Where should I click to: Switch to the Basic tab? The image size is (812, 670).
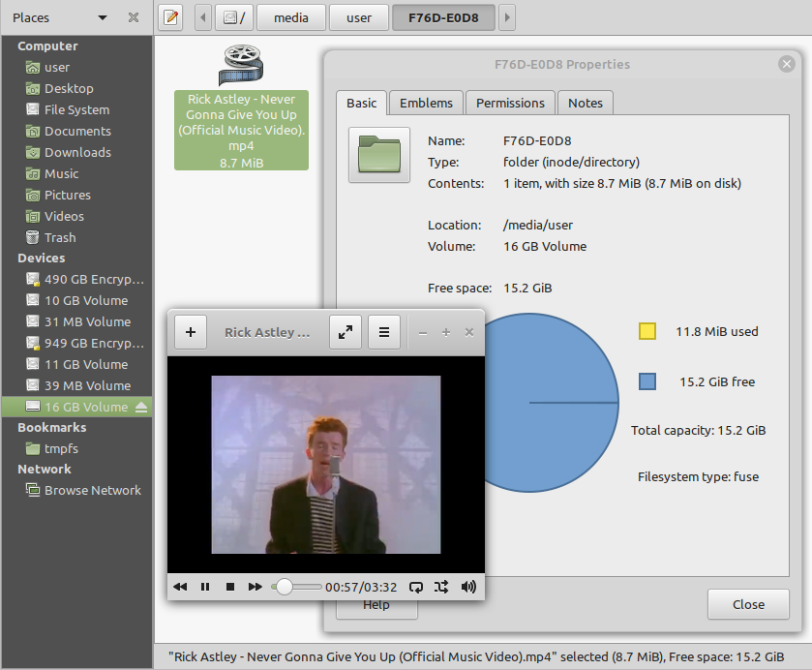point(361,104)
